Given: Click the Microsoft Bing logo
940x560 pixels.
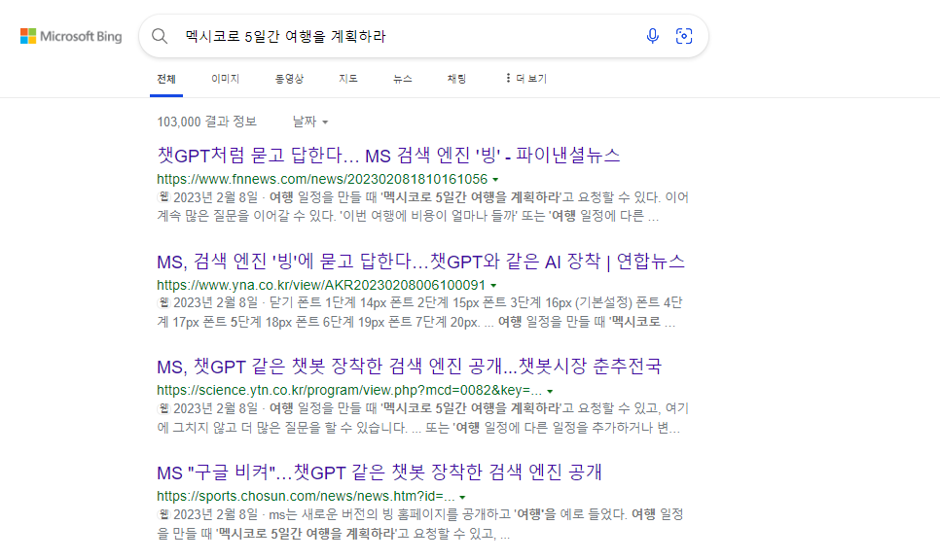Looking at the screenshot, I should click(68, 36).
